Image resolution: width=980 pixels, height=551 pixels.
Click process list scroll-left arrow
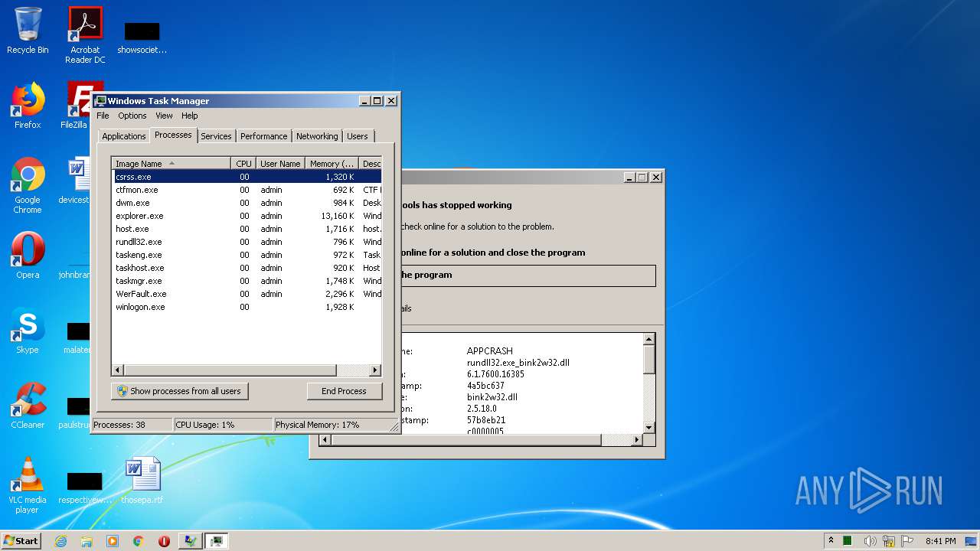tap(118, 370)
